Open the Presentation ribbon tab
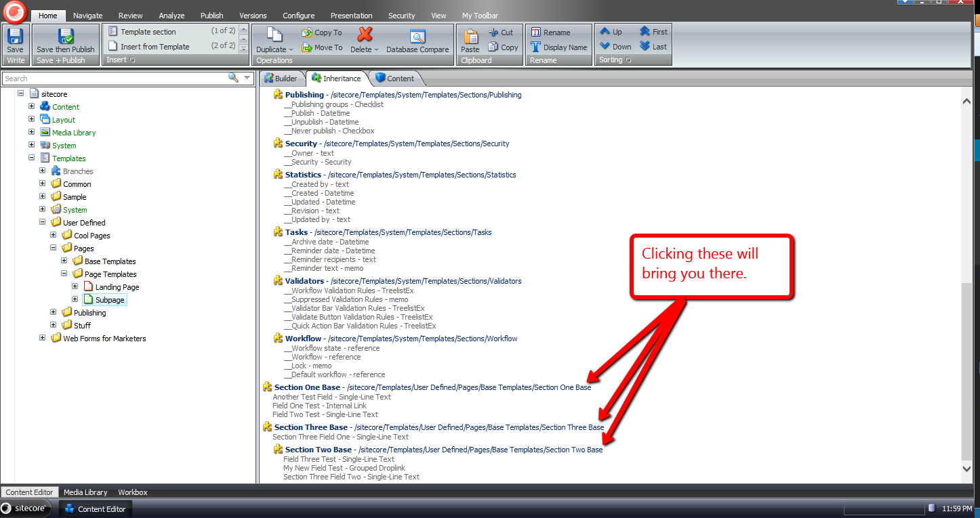Screen dimensions: 980x518 pyautogui.click(x=351, y=16)
